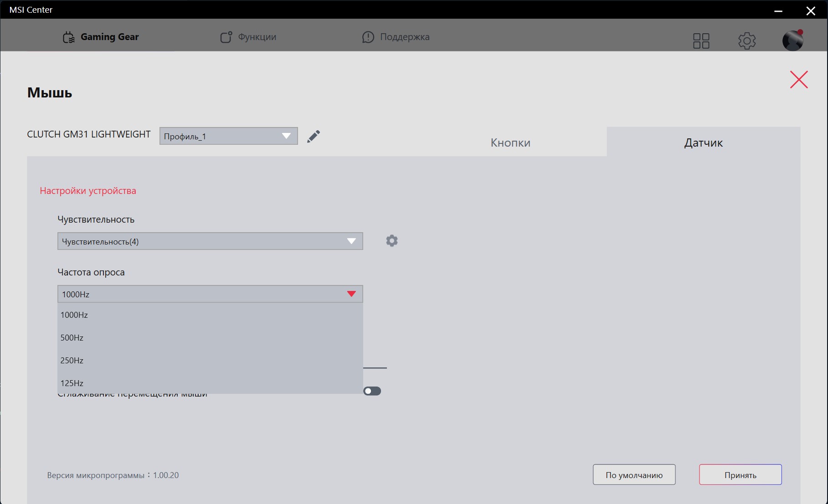Open the Датчик tab
This screenshot has height=504, width=828.
(x=703, y=143)
